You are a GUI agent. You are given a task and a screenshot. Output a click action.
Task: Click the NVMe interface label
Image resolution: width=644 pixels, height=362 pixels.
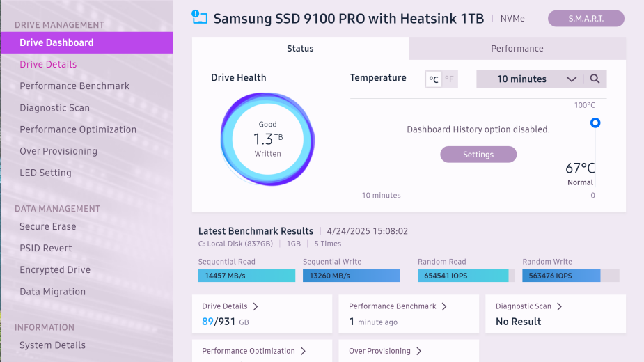point(512,19)
